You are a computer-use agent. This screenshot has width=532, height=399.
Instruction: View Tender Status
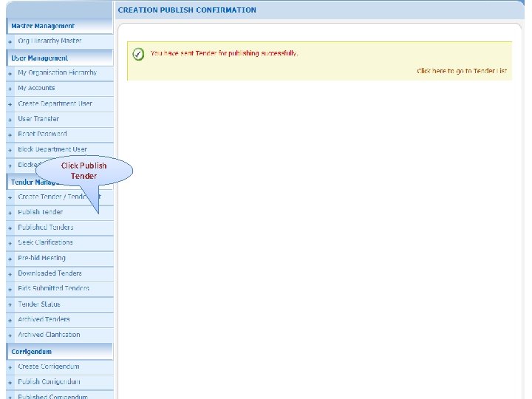pos(39,304)
